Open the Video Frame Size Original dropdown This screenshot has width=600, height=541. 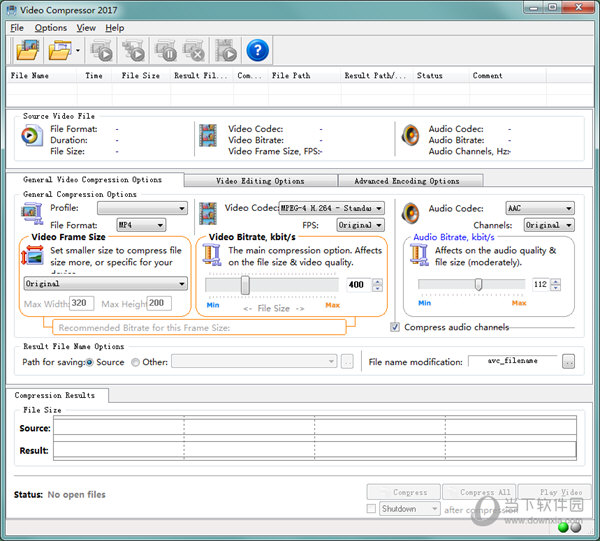[106, 284]
